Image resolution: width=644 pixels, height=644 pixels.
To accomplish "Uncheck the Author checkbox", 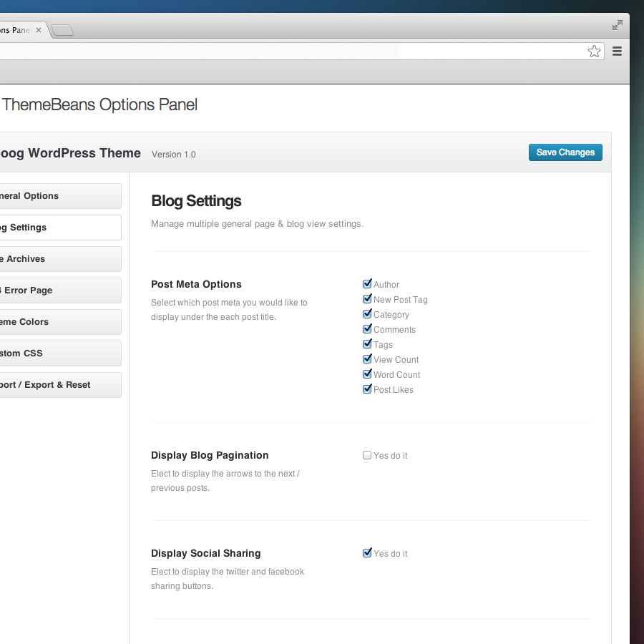I will [x=367, y=284].
